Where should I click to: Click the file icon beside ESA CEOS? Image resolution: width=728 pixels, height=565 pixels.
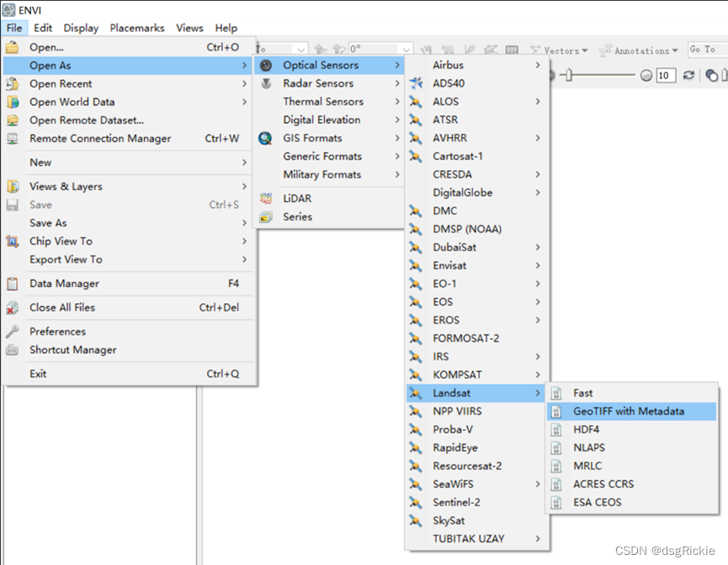point(555,503)
